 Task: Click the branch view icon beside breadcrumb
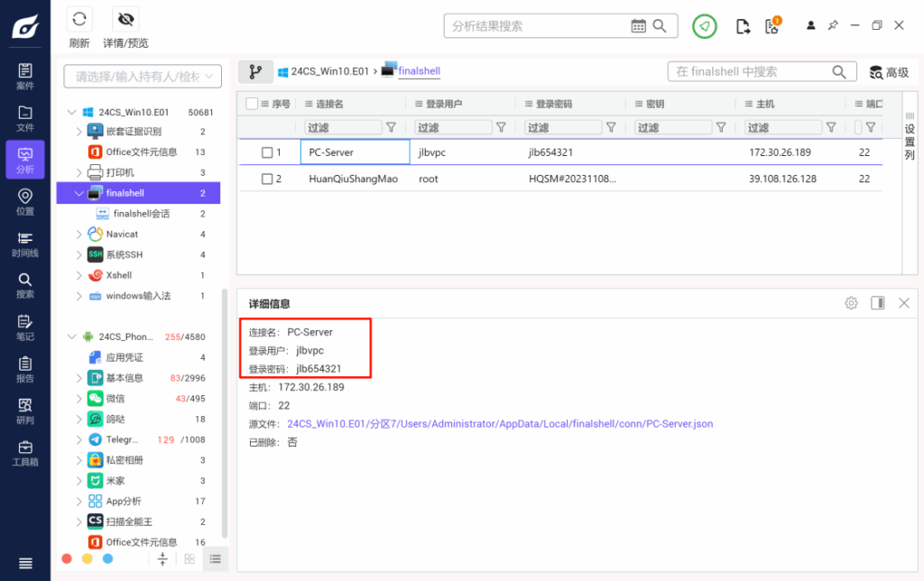click(x=255, y=71)
